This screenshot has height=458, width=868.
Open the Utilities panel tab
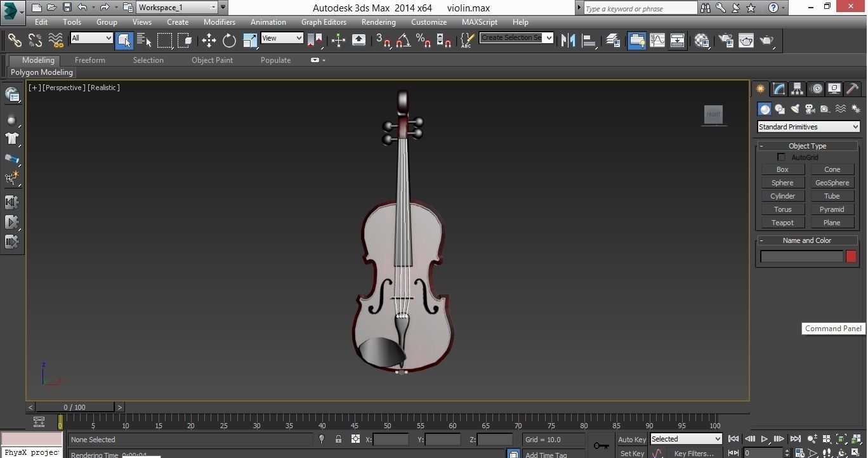point(853,89)
